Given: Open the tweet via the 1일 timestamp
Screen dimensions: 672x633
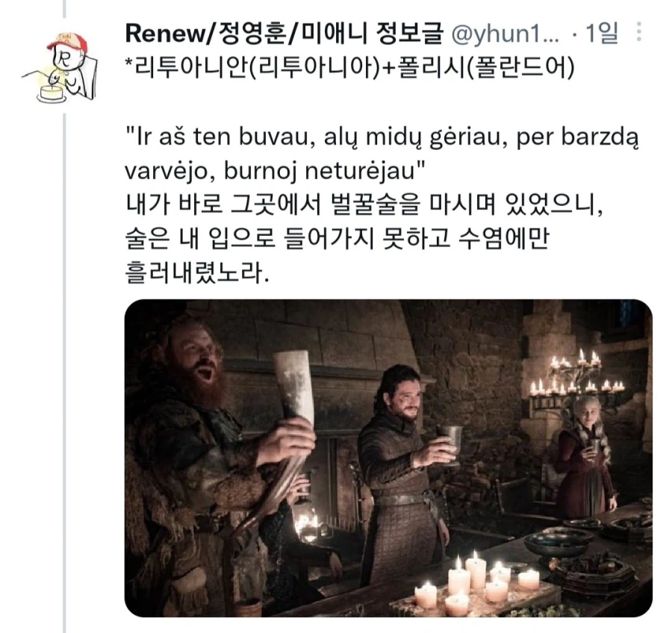Looking at the screenshot, I should [x=602, y=33].
